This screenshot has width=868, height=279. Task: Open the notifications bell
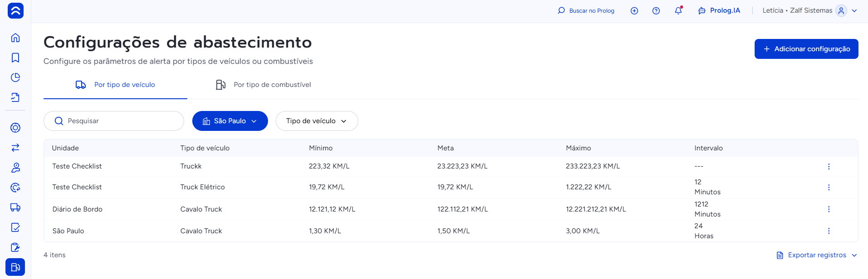[x=678, y=10]
